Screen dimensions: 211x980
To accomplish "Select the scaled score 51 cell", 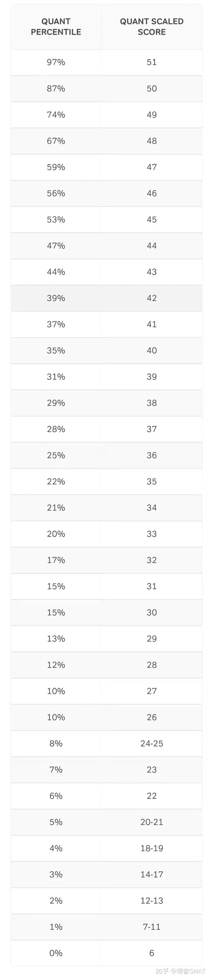I will pyautogui.click(x=152, y=62).
